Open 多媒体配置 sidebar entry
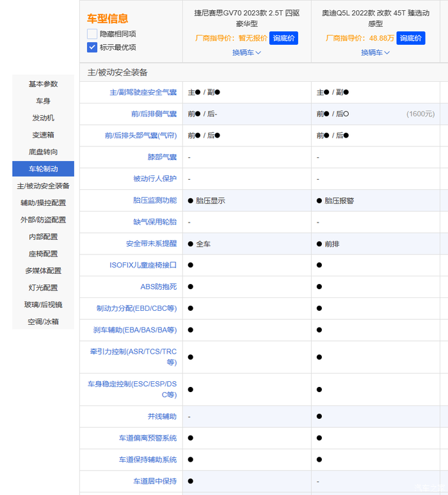The height and width of the screenshot is (495, 448). tap(43, 271)
